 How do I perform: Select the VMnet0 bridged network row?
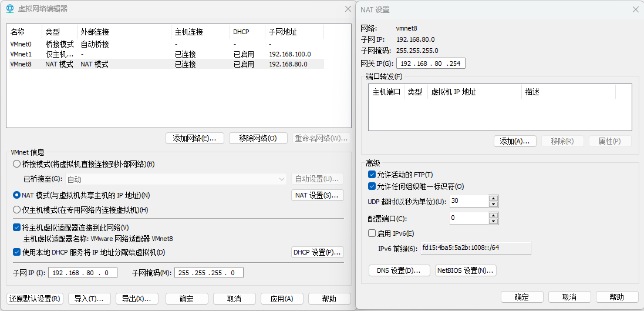pos(164,44)
